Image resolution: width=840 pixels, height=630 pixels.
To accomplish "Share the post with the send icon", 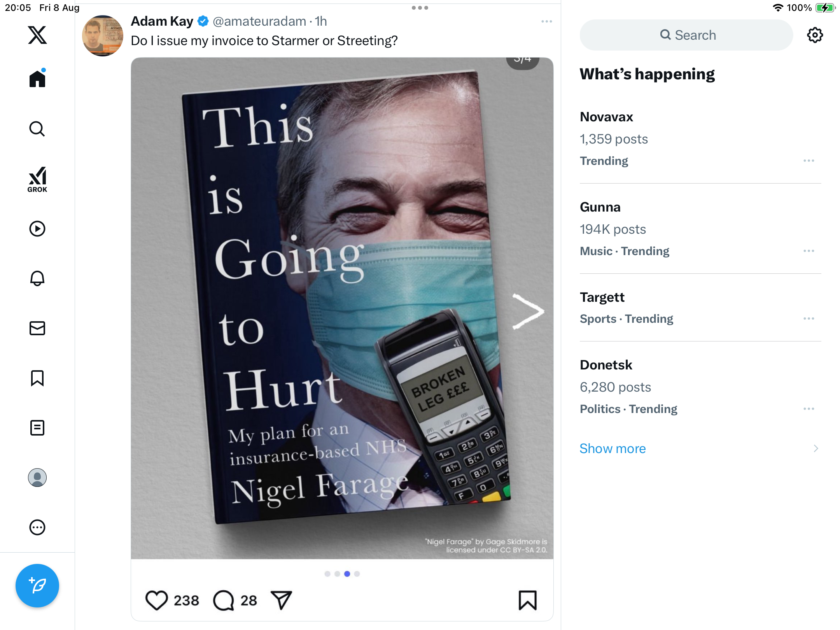I will (x=281, y=600).
